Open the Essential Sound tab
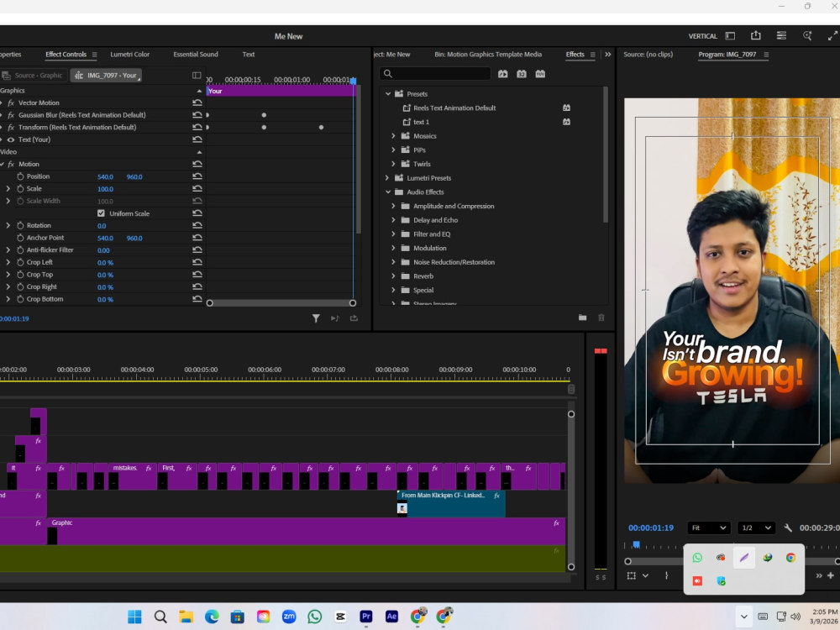The image size is (840, 630). [x=196, y=54]
